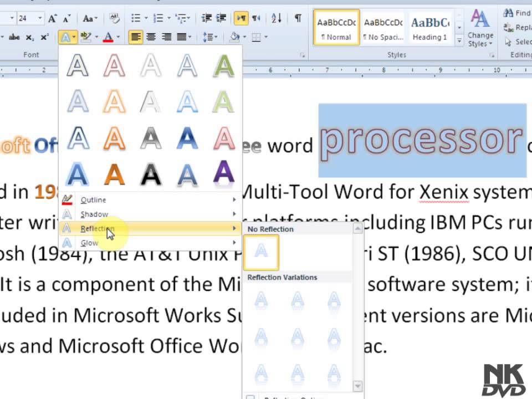This screenshot has height=399, width=532.
Task: Click Select in Editing group
Action: point(518,42)
